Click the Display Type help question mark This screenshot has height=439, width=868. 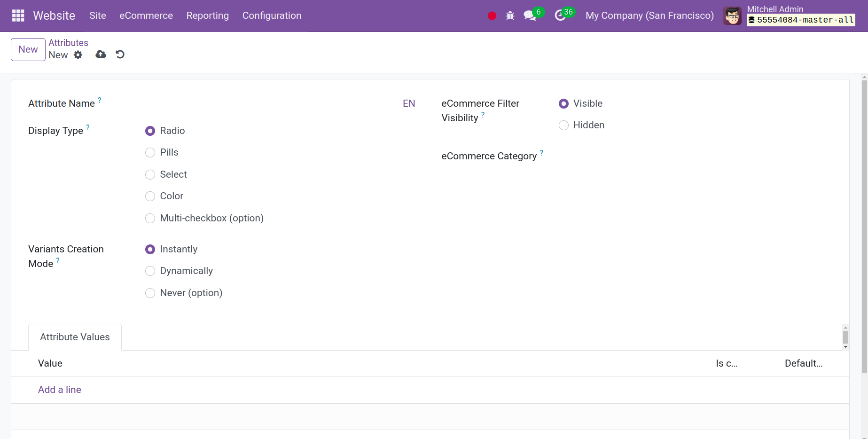tap(88, 127)
